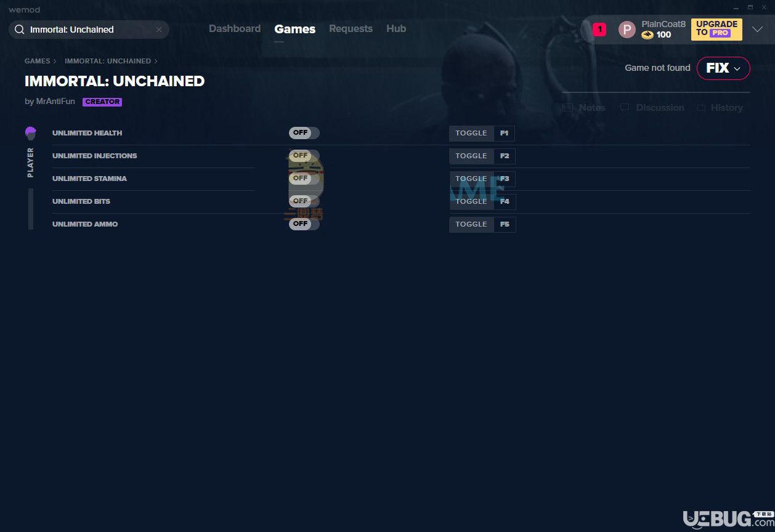
Task: Turn on Unlimited Stamina
Action: click(x=304, y=179)
